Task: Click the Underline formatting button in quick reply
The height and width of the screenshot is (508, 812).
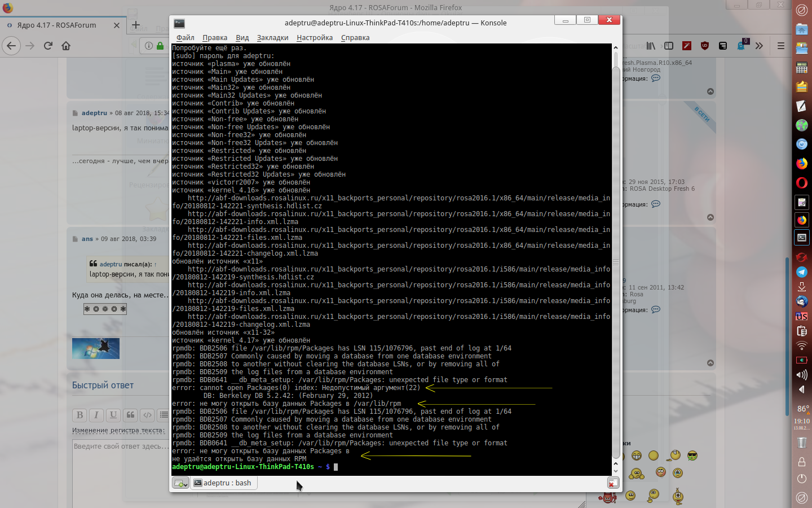Action: [x=113, y=415]
